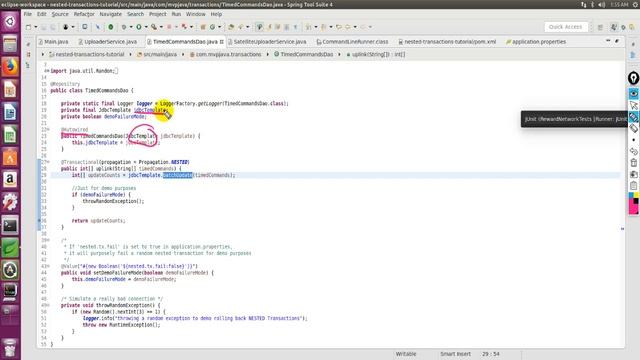Collapse the throwRandomException fold at line 49
The image size is (640, 360).
coord(48,305)
